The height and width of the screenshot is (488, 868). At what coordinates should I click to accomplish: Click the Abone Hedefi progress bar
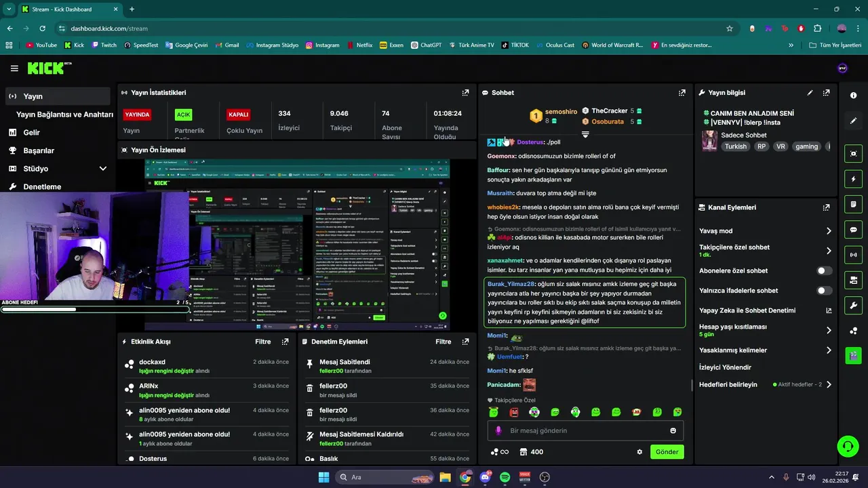95,310
